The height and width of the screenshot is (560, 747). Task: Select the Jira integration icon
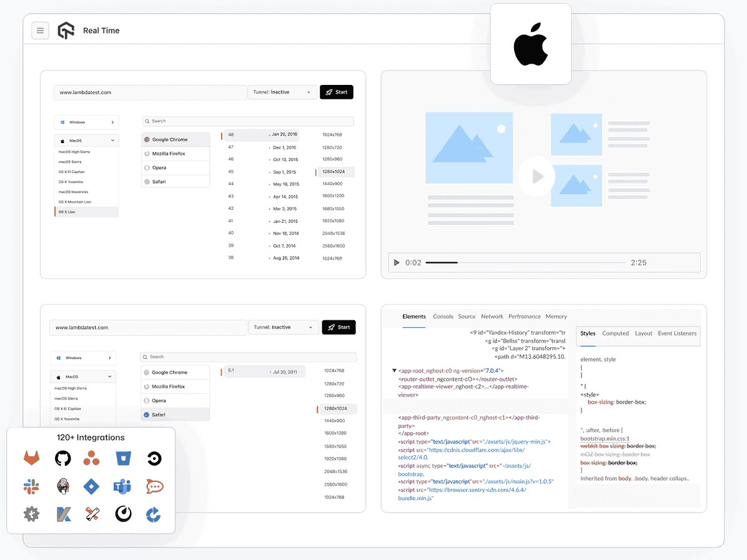click(91, 486)
